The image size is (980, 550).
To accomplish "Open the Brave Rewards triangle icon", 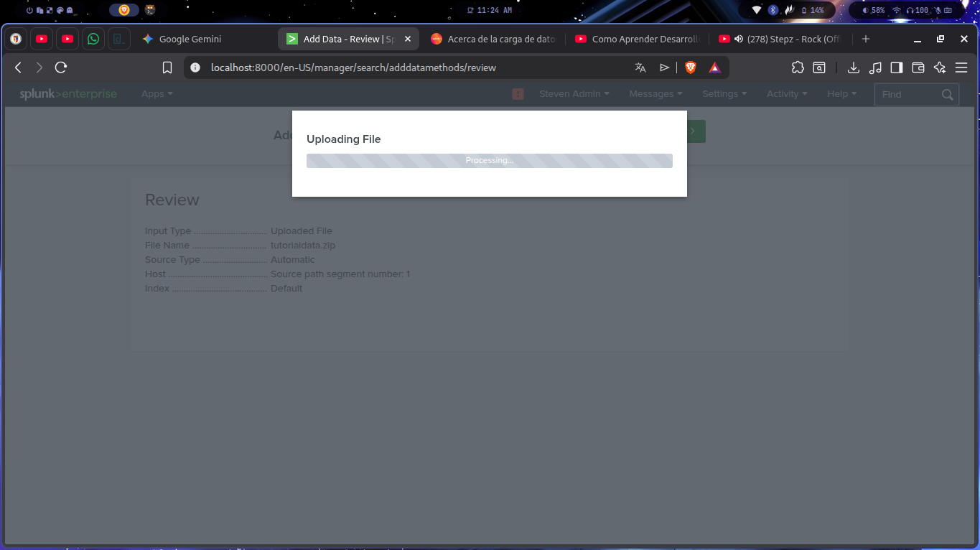I will click(x=714, y=67).
